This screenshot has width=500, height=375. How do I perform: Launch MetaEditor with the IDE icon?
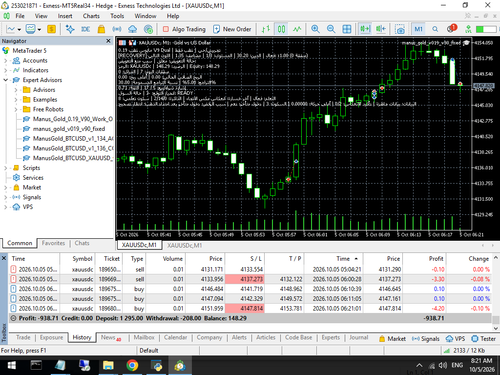(x=86, y=29)
